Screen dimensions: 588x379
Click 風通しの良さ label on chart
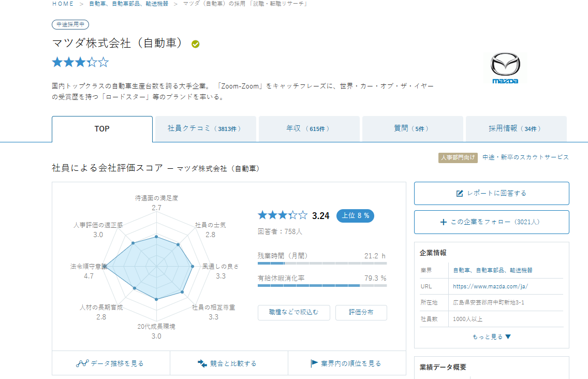point(220,267)
